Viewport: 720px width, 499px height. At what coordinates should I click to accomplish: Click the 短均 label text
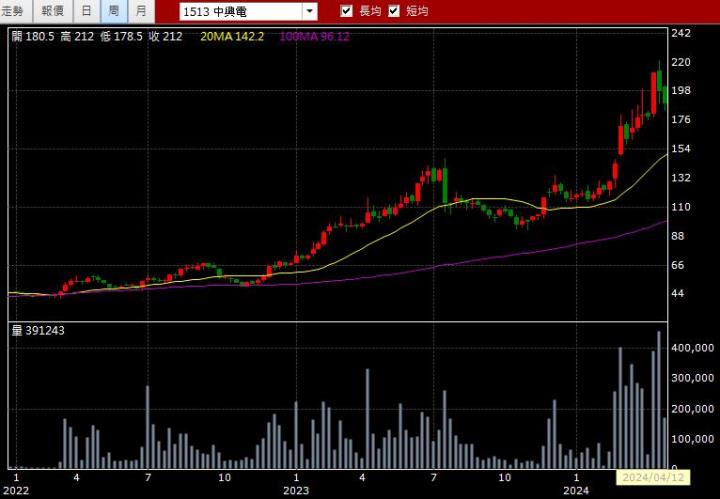[417, 11]
